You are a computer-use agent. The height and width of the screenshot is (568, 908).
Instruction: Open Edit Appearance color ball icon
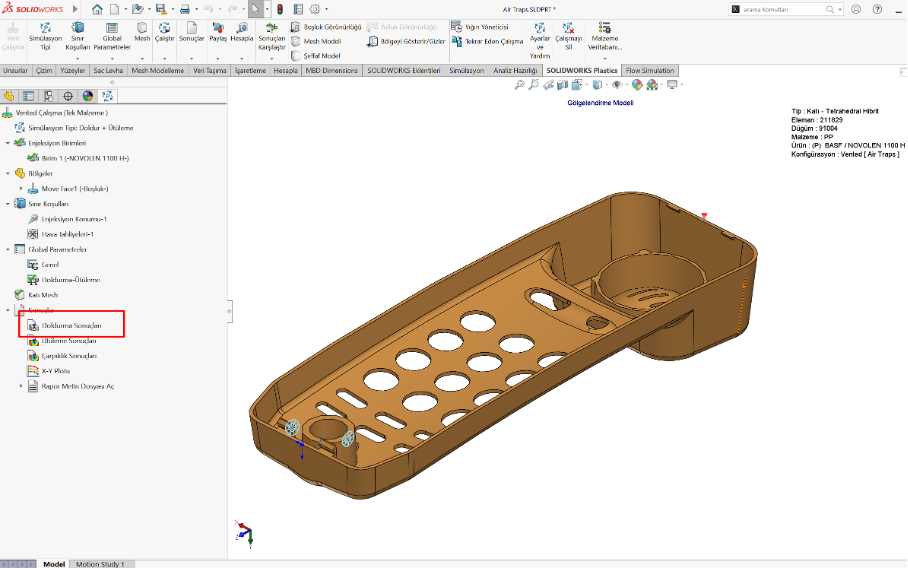637,85
